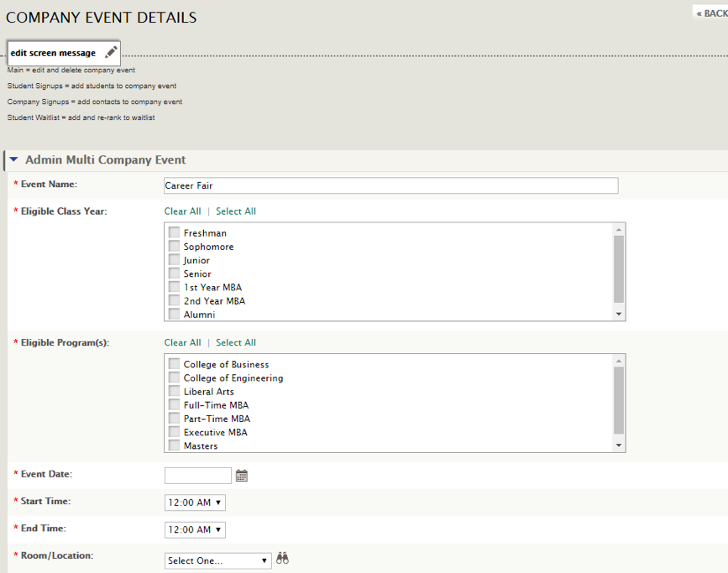Click Clear All for Eligible Class Year
Viewport: 728px width, 573px height.
point(182,211)
